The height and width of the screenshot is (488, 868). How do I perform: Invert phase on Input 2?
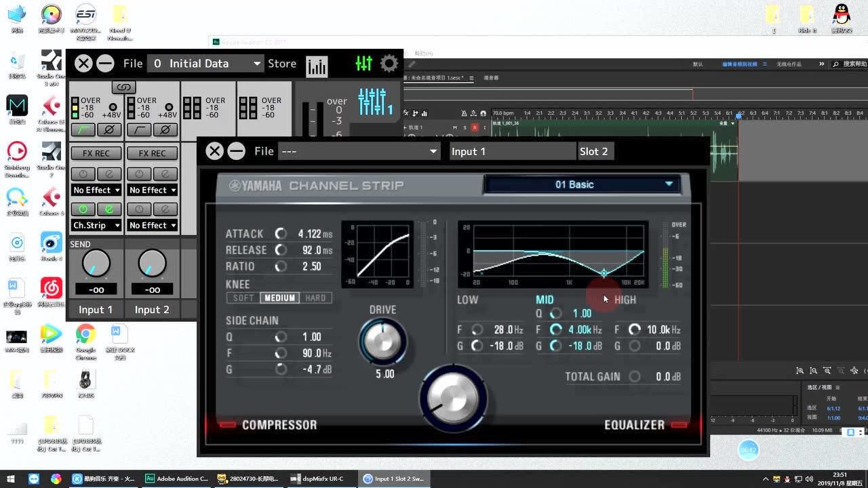pyautogui.click(x=165, y=129)
